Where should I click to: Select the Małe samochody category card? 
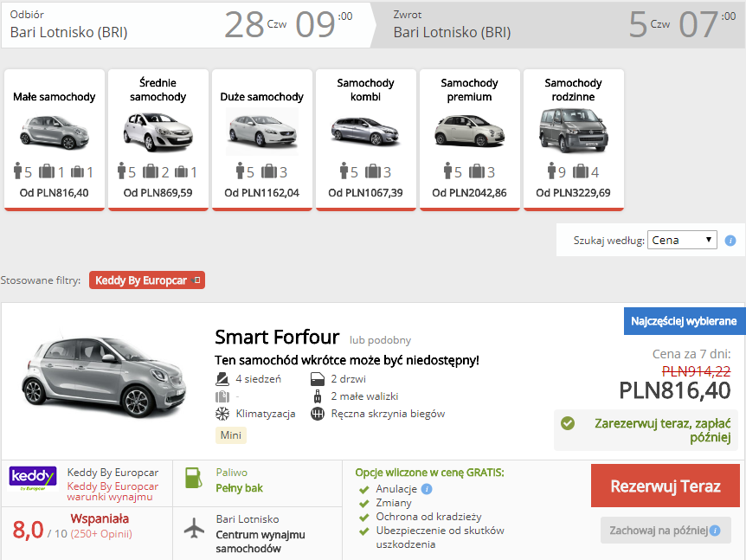click(55, 139)
